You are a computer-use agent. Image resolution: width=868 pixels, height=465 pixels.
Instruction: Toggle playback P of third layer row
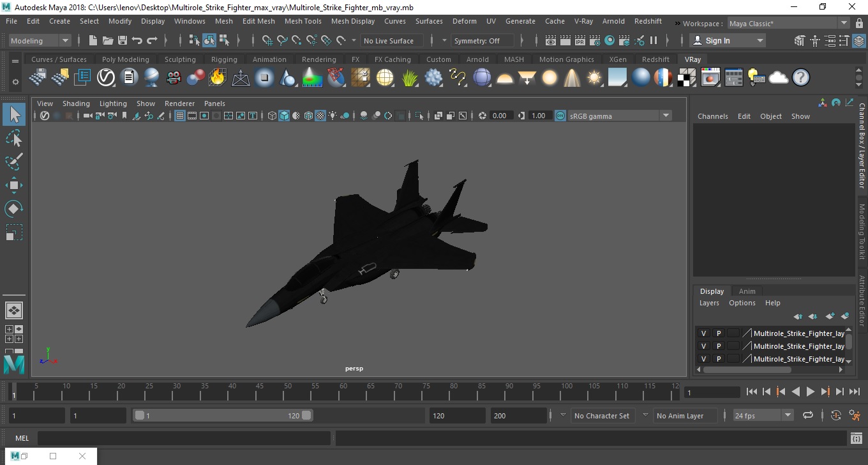click(x=718, y=359)
